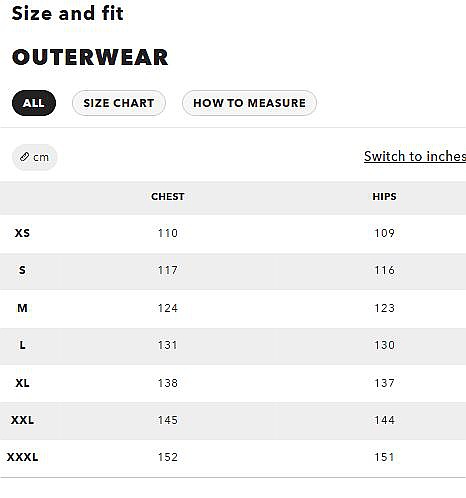Toggle the cm unit chip
466x498 pixels.
point(35,157)
